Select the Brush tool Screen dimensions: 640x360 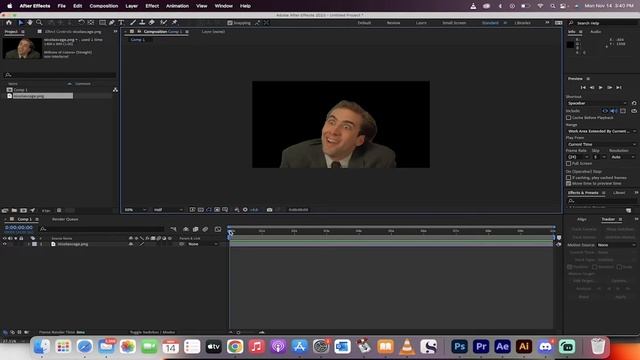(x=133, y=23)
